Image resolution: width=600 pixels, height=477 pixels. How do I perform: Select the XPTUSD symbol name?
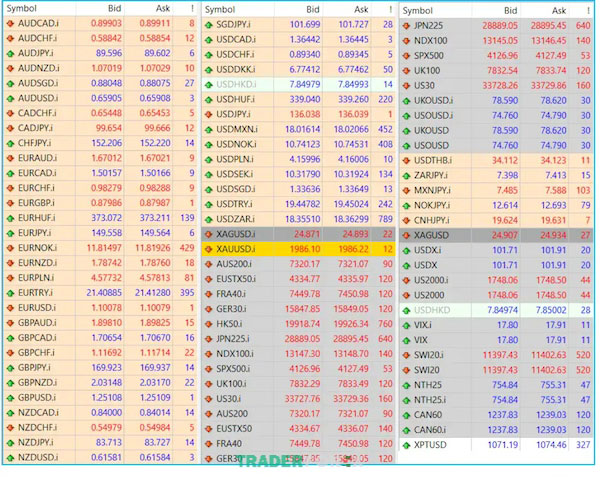coord(430,445)
